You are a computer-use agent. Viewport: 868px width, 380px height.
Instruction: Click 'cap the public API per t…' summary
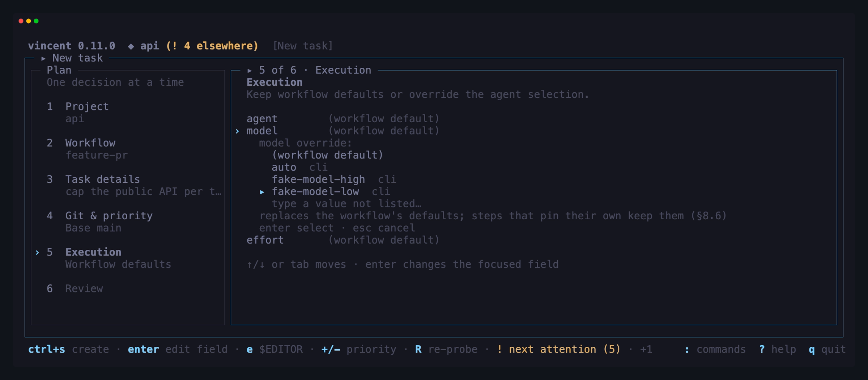pyautogui.click(x=144, y=191)
